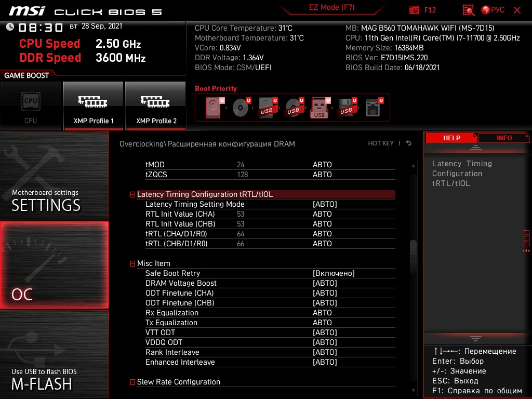Collapse the Slew Rate Configuration group

click(x=132, y=382)
